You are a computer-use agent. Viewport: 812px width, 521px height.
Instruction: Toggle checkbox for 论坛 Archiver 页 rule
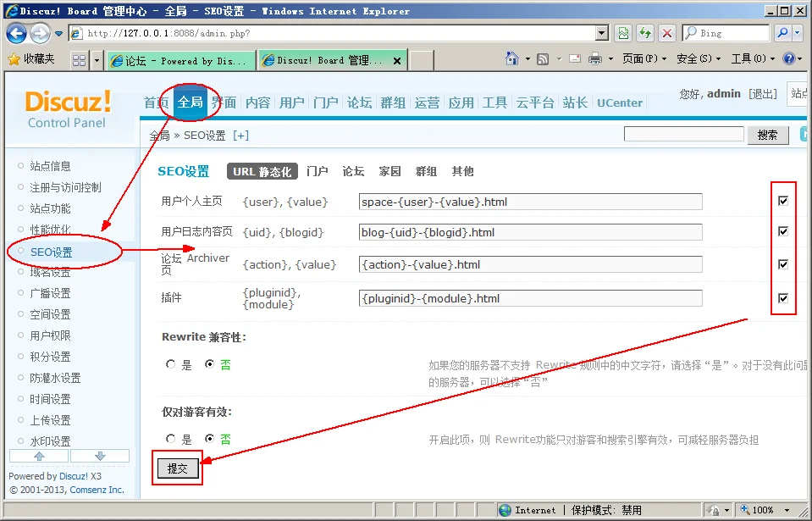783,264
